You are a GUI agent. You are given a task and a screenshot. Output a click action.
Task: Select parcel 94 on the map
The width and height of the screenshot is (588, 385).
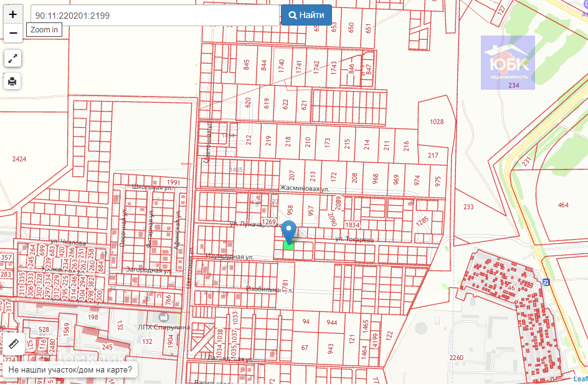click(x=306, y=321)
